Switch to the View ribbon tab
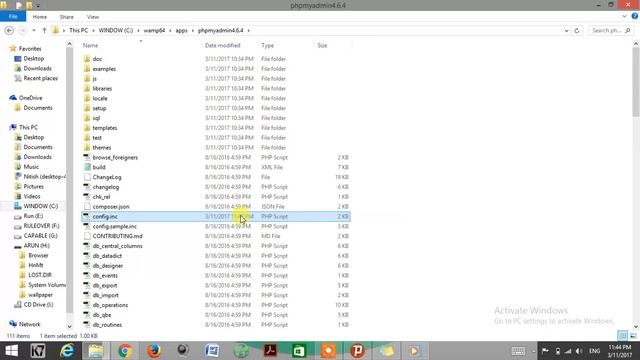The width and height of the screenshot is (640, 360). pyautogui.click(x=93, y=17)
